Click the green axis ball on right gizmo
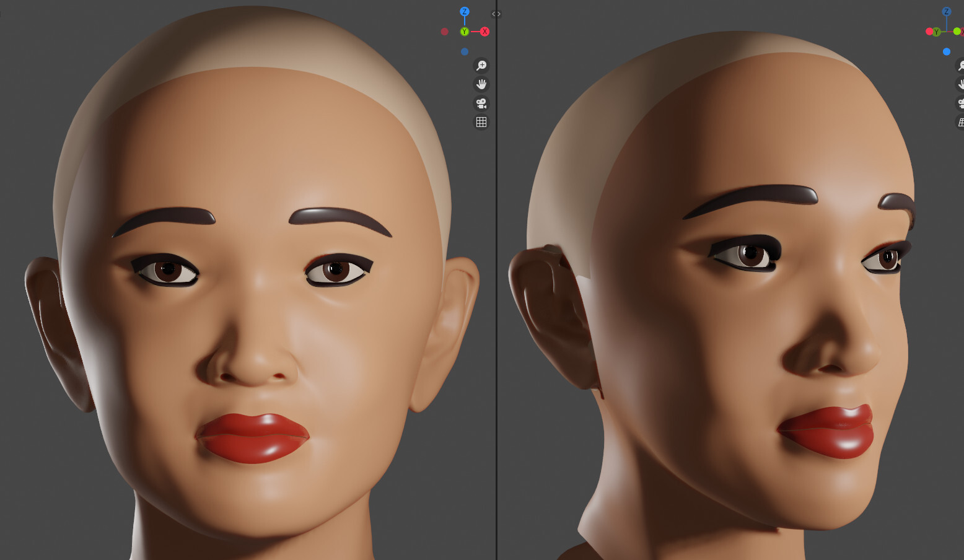The image size is (964, 560). [x=957, y=30]
